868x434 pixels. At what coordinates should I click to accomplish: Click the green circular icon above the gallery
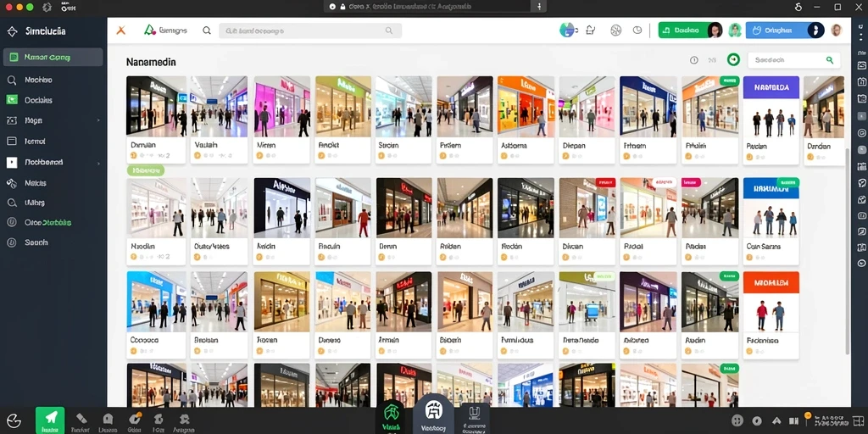click(733, 60)
